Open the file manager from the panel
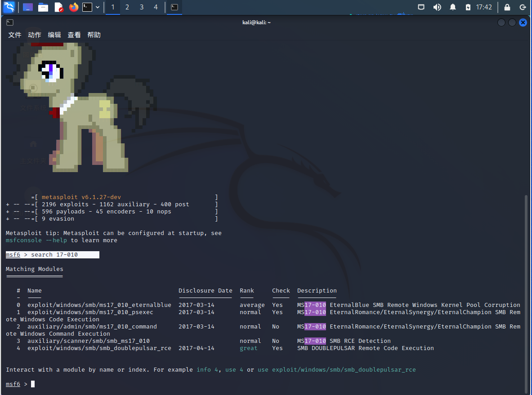The height and width of the screenshot is (395, 532). tap(43, 7)
